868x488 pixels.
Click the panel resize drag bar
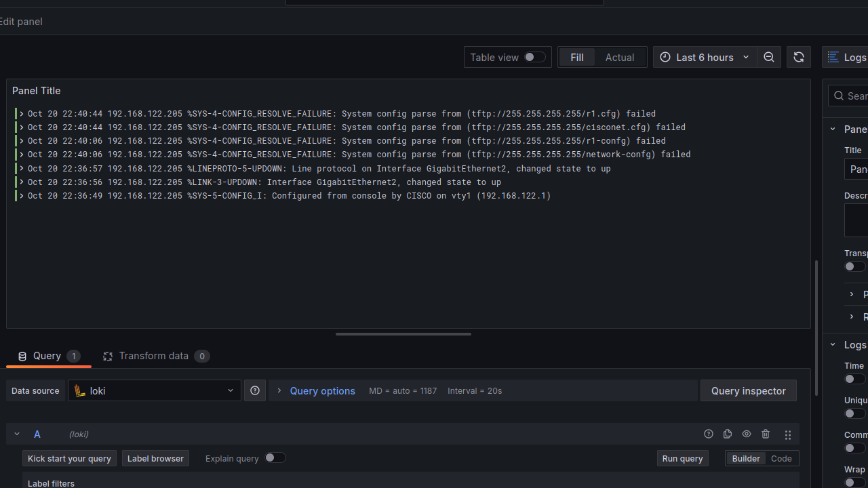403,333
